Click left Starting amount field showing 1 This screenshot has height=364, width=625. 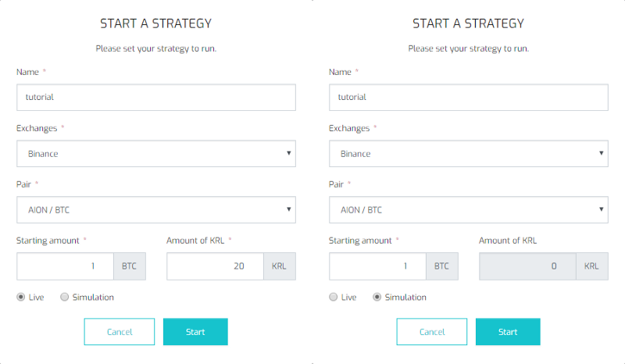pos(66,266)
